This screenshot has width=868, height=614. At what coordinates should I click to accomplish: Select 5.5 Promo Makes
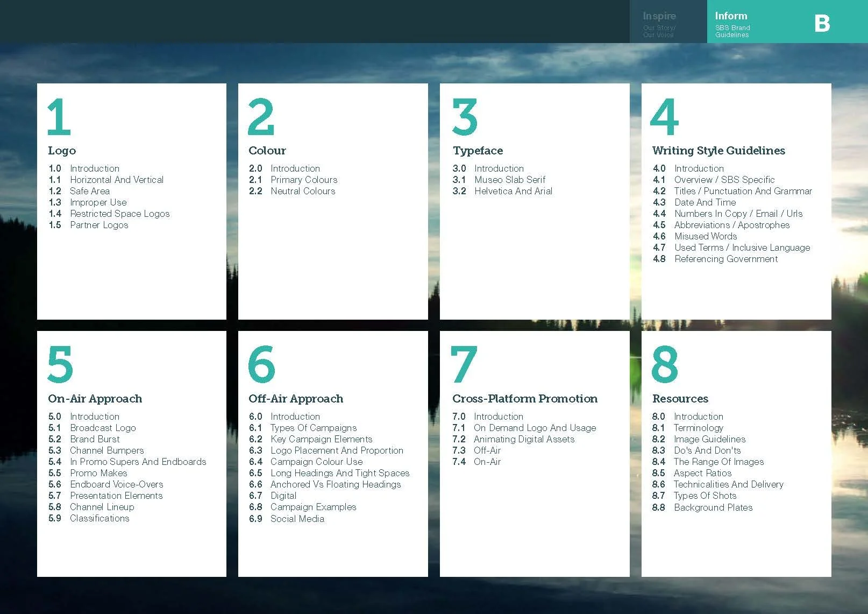(x=88, y=473)
